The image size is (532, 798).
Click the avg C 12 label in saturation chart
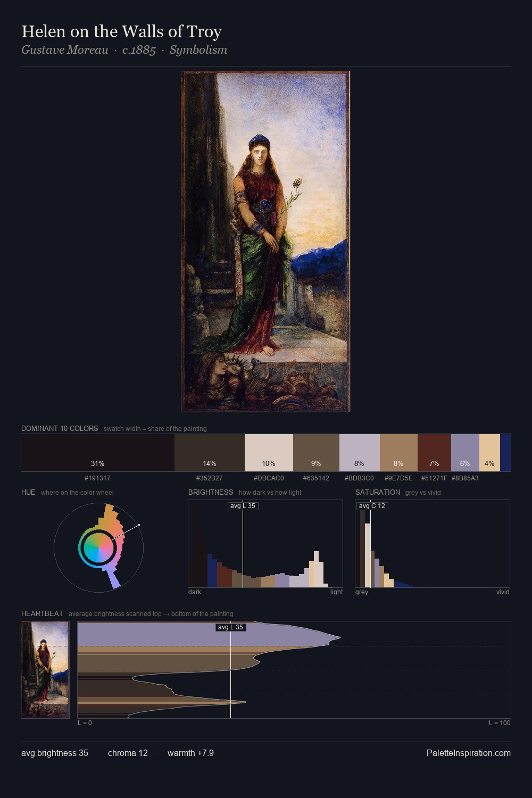click(372, 506)
